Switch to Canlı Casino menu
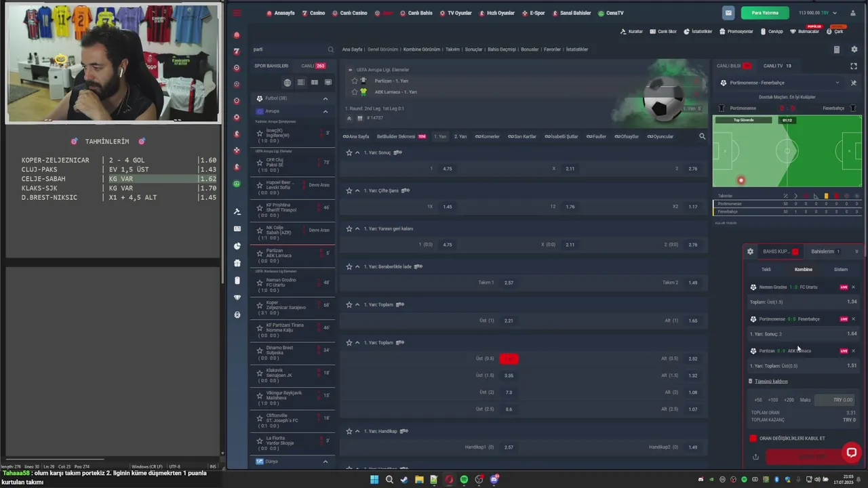Image resolution: width=868 pixels, height=488 pixels. coord(350,13)
